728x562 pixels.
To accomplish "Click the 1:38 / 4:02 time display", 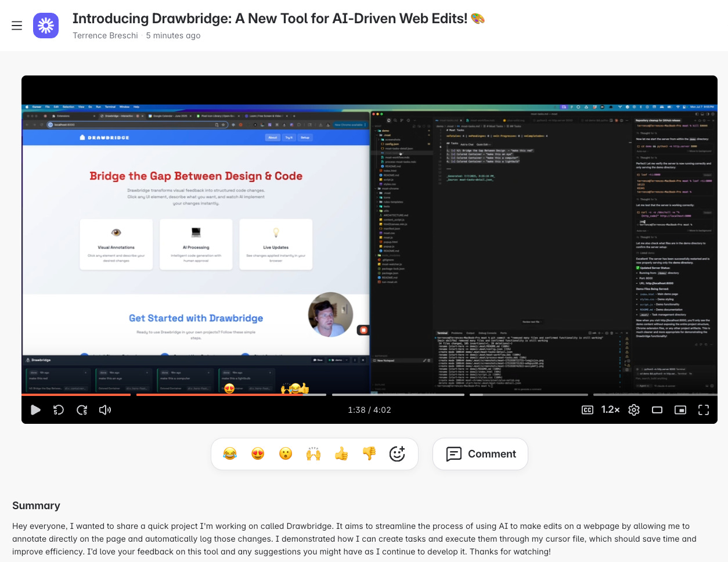I will pyautogui.click(x=369, y=410).
